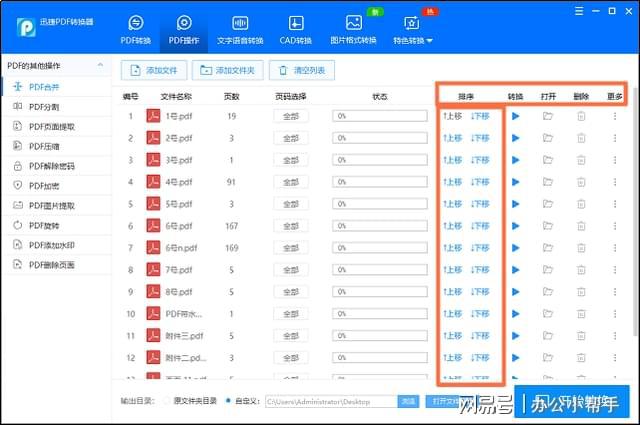Click the open folder icon for 3号.pdf
This screenshot has width=640, height=425.
(548, 160)
